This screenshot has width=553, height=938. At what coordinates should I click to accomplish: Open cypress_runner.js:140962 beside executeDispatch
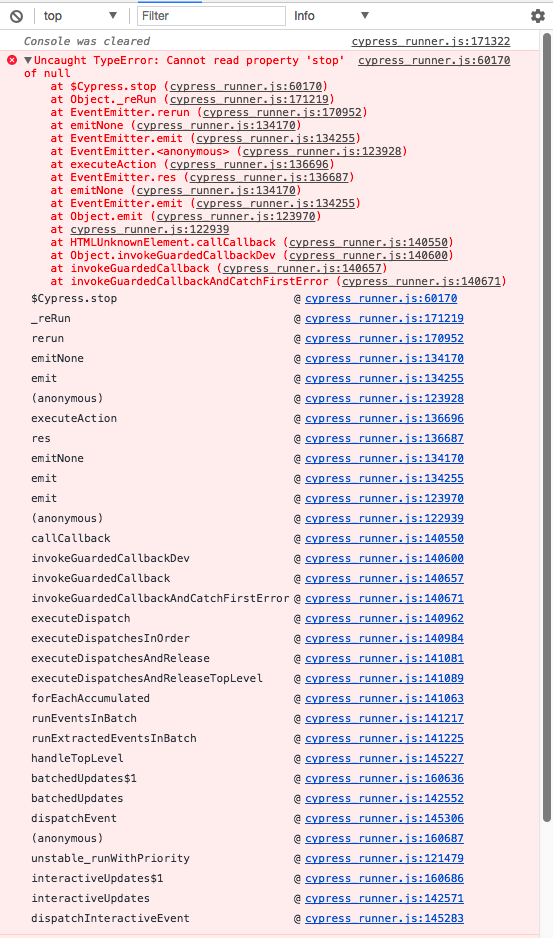point(384,619)
